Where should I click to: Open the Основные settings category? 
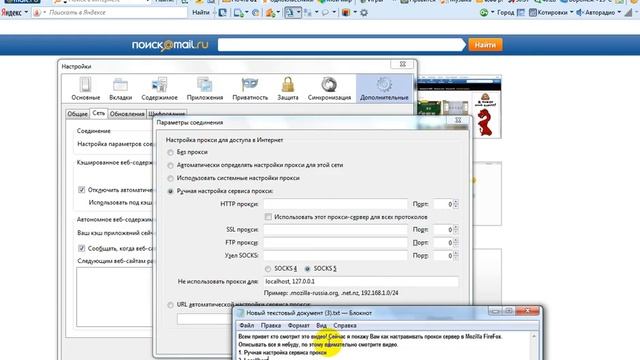pyautogui.click(x=85, y=89)
